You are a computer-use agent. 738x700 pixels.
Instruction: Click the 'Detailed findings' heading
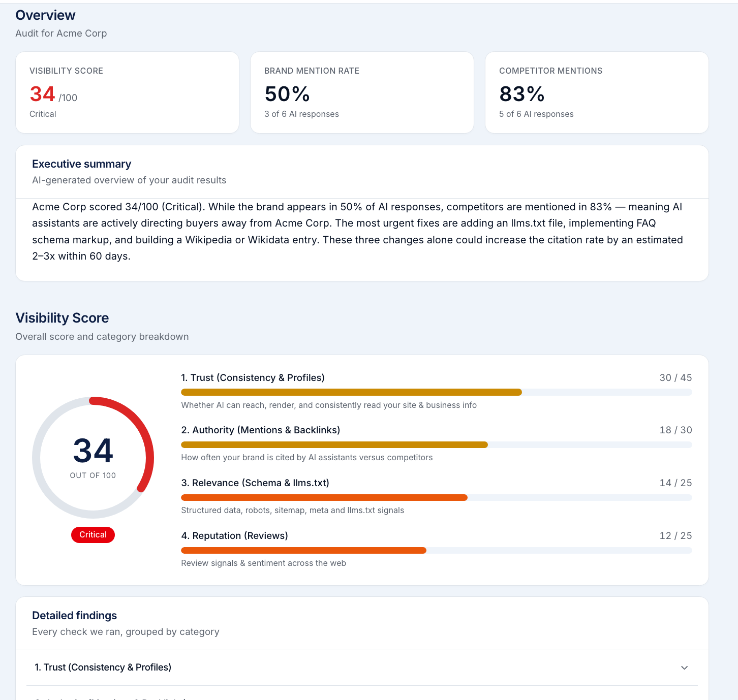point(75,616)
